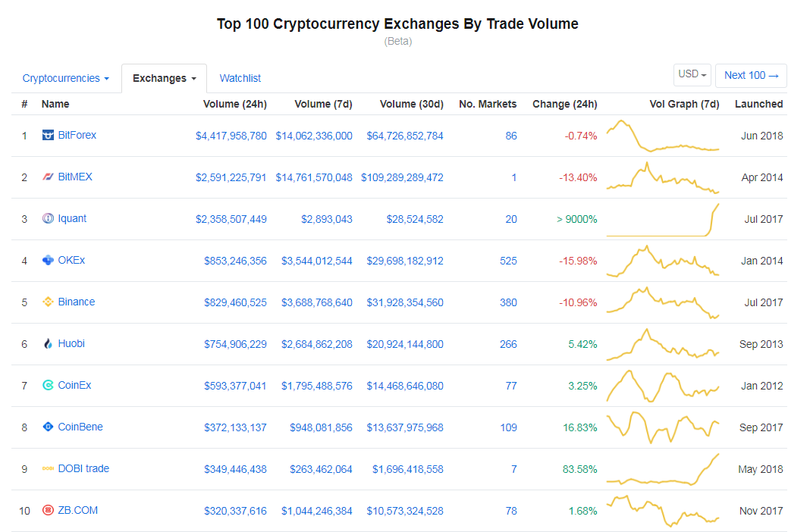Click OKEx markets count 525

(x=508, y=261)
